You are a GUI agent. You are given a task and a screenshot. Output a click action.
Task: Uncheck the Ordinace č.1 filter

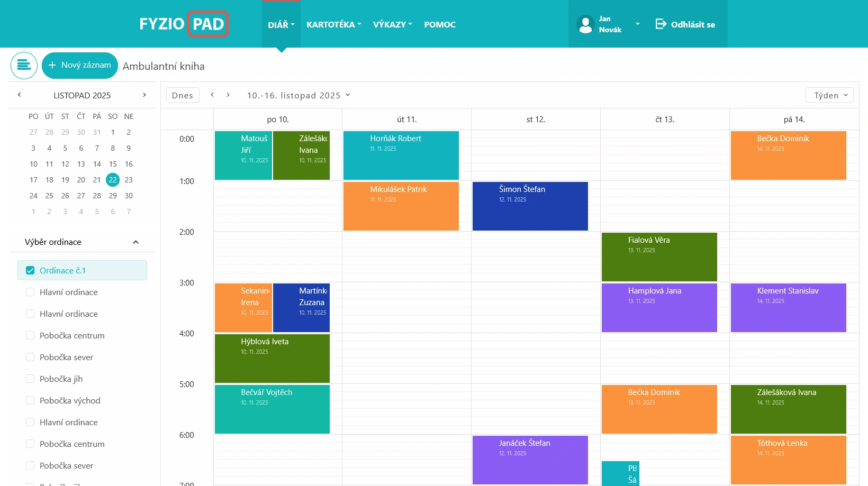click(30, 270)
